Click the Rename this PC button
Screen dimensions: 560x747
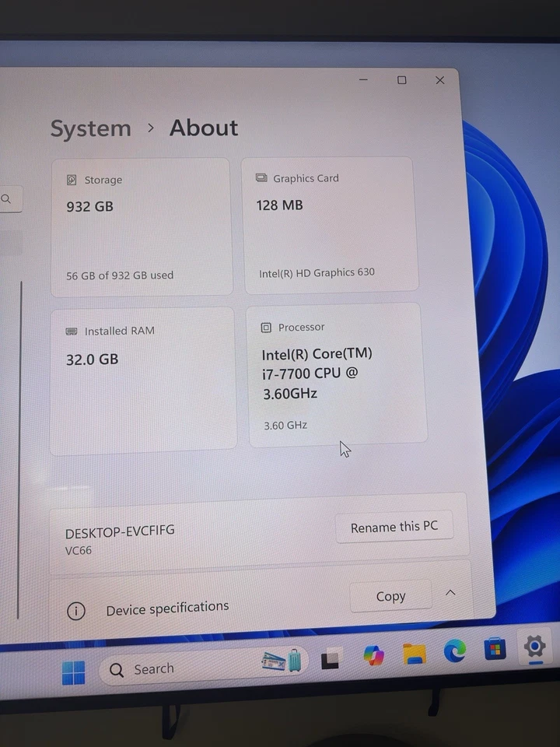tap(394, 527)
